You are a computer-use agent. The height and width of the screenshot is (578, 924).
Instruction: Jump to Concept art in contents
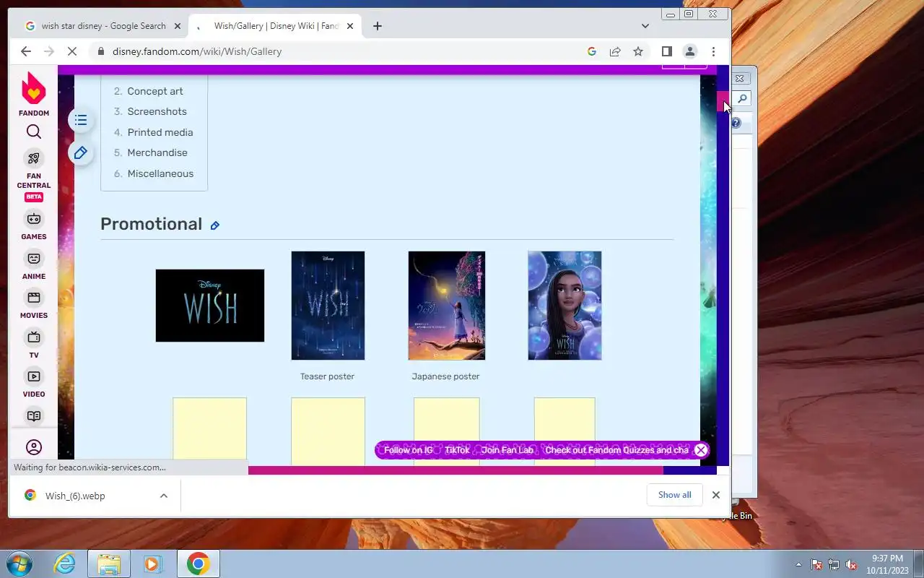coord(155,91)
